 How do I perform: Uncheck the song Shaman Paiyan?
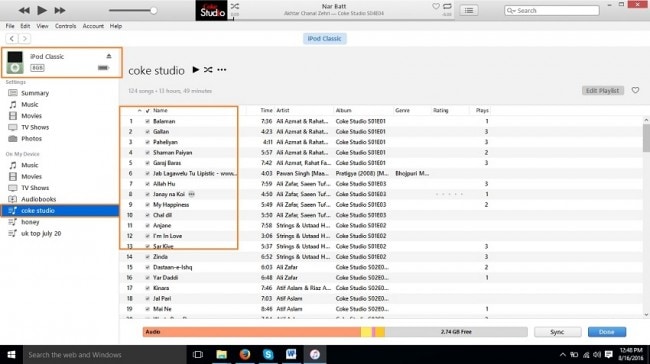[147, 153]
